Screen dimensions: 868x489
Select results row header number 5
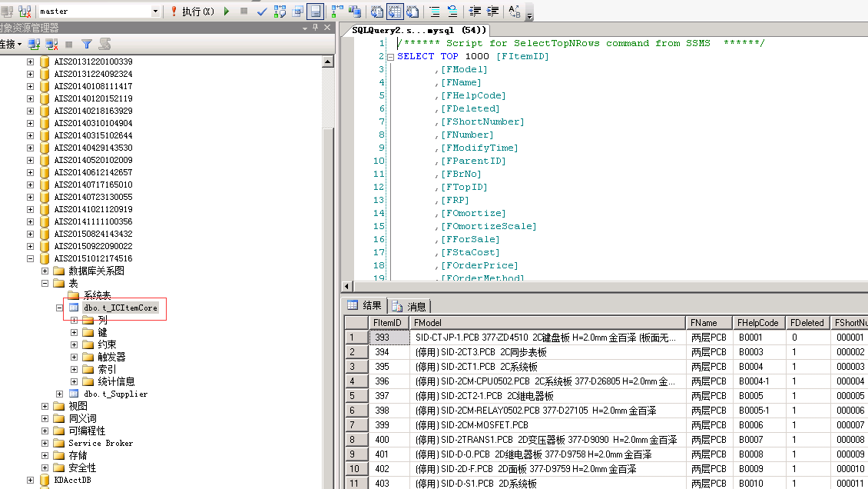coord(356,396)
